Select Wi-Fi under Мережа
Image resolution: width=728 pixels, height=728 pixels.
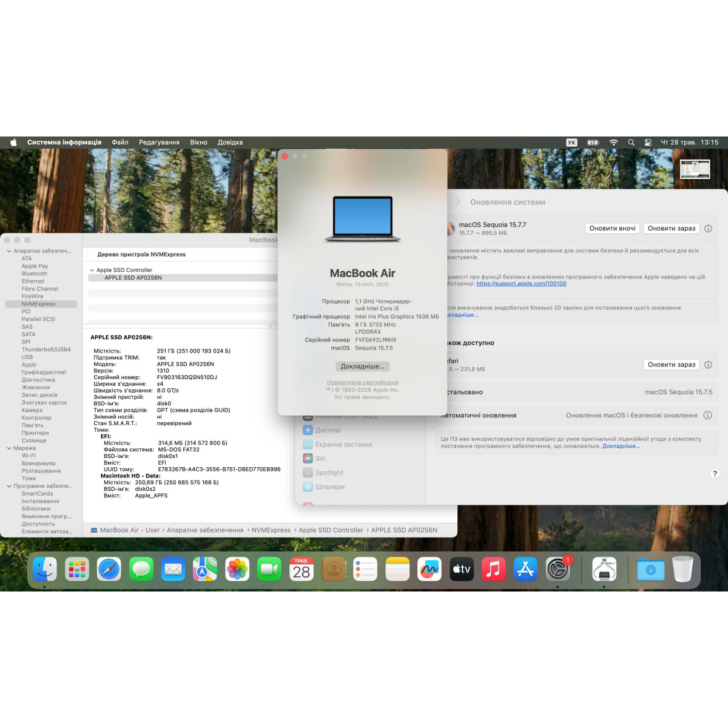tap(29, 456)
